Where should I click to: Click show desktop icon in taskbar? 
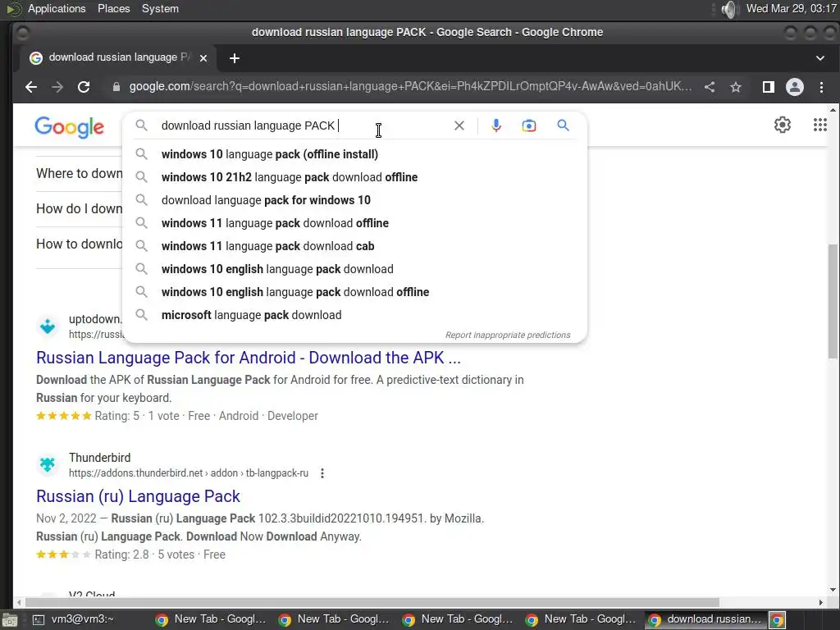pyautogui.click(x=10, y=620)
